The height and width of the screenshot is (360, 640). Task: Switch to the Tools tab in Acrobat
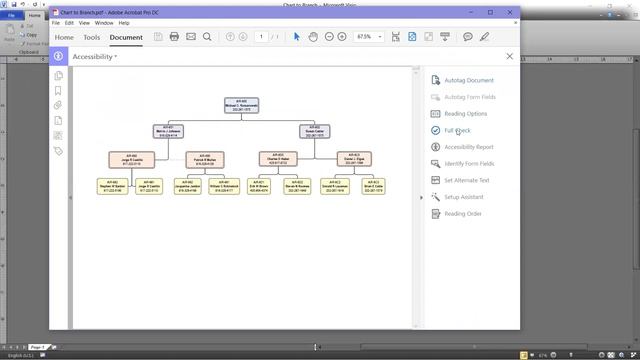pyautogui.click(x=91, y=37)
